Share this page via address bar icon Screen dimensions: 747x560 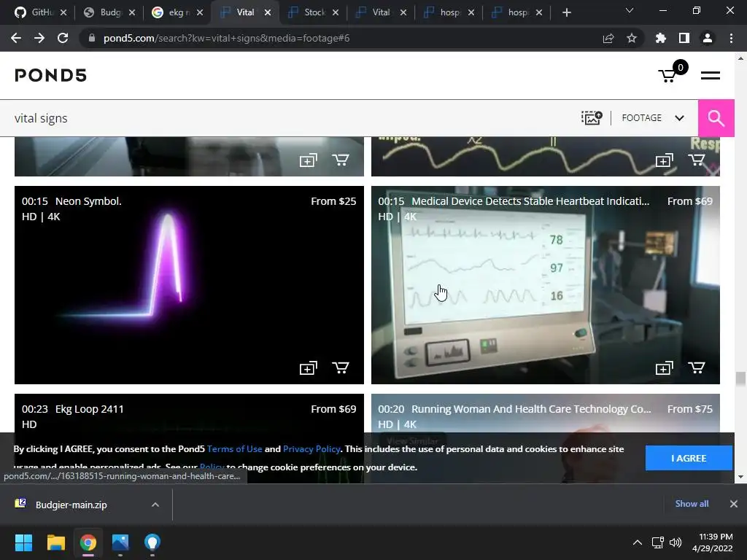(608, 38)
